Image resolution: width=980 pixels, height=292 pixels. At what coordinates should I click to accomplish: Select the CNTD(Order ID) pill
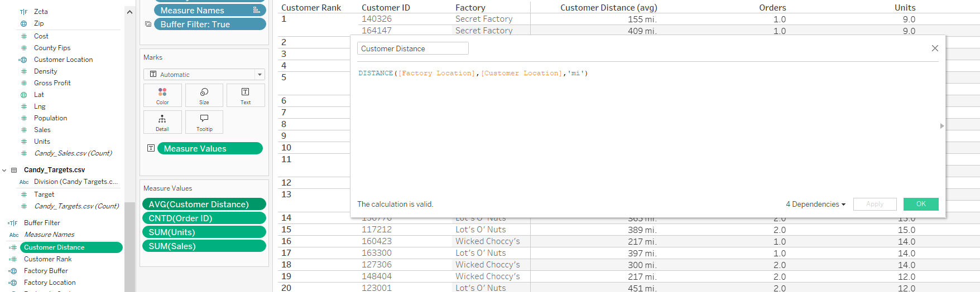click(204, 218)
